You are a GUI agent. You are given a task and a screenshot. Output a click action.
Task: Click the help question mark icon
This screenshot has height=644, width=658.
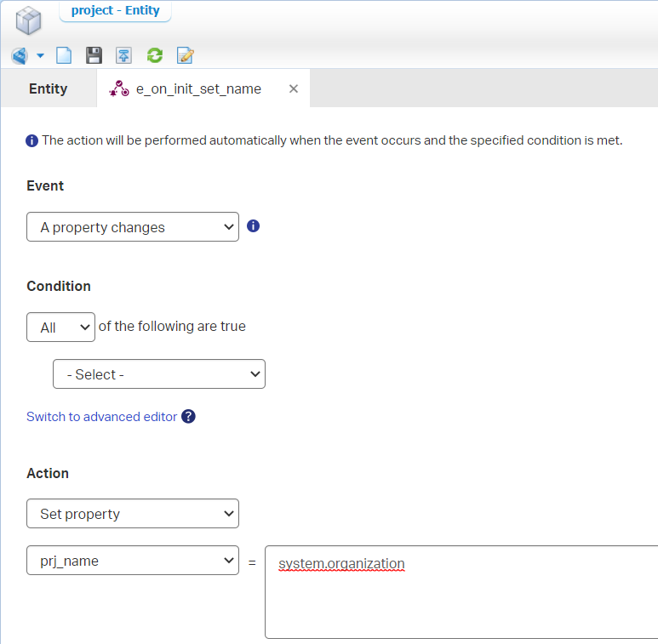[189, 417]
